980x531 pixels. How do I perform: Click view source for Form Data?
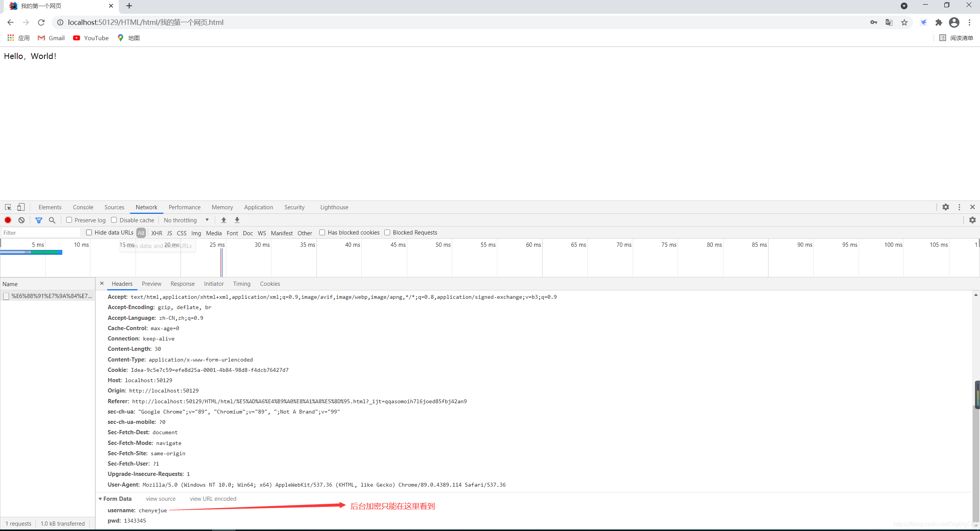(161, 499)
